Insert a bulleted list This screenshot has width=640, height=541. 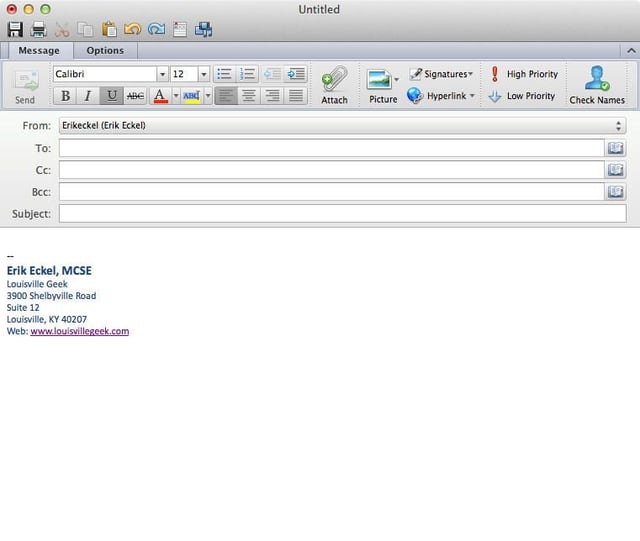pyautogui.click(x=224, y=74)
